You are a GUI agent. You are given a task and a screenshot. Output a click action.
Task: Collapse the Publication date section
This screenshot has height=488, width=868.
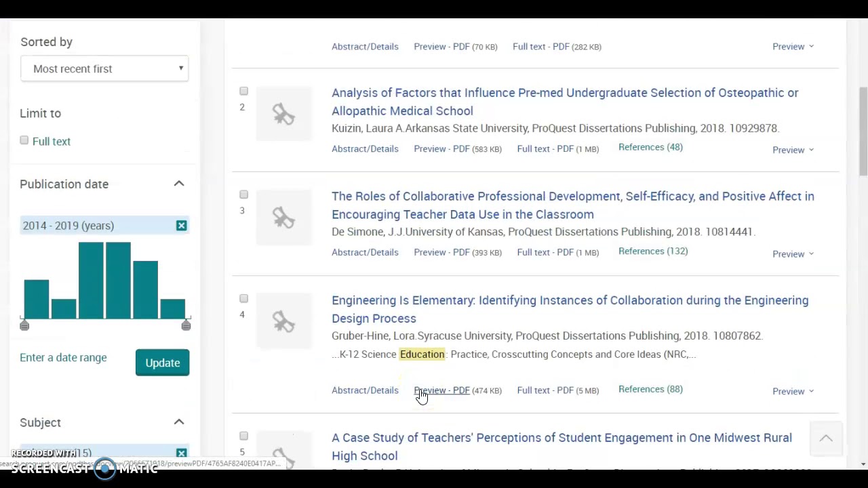pos(179,184)
